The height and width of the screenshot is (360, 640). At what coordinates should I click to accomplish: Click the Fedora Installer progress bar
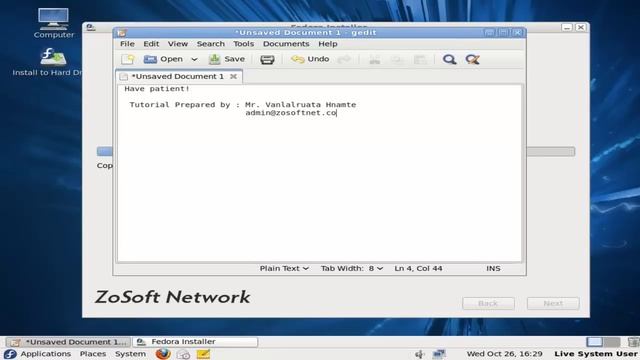(551, 151)
